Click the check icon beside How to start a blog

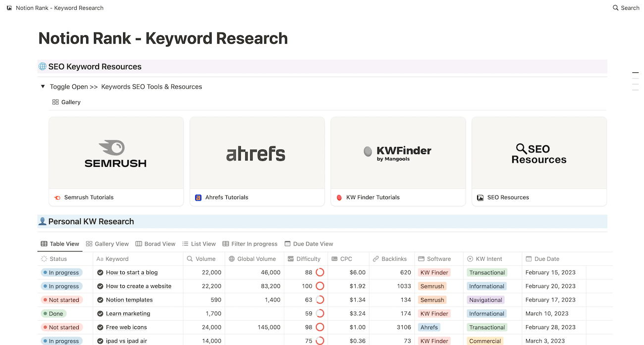(x=100, y=273)
